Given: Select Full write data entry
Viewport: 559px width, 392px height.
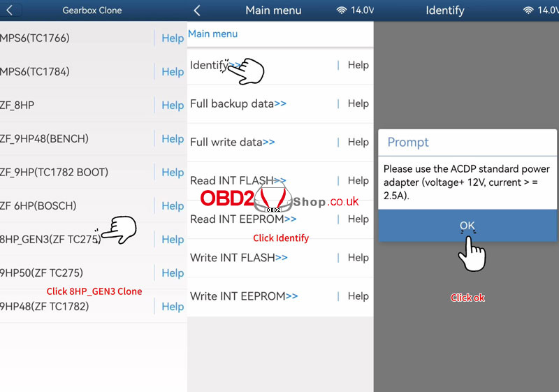Looking at the screenshot, I should pyautogui.click(x=232, y=142).
